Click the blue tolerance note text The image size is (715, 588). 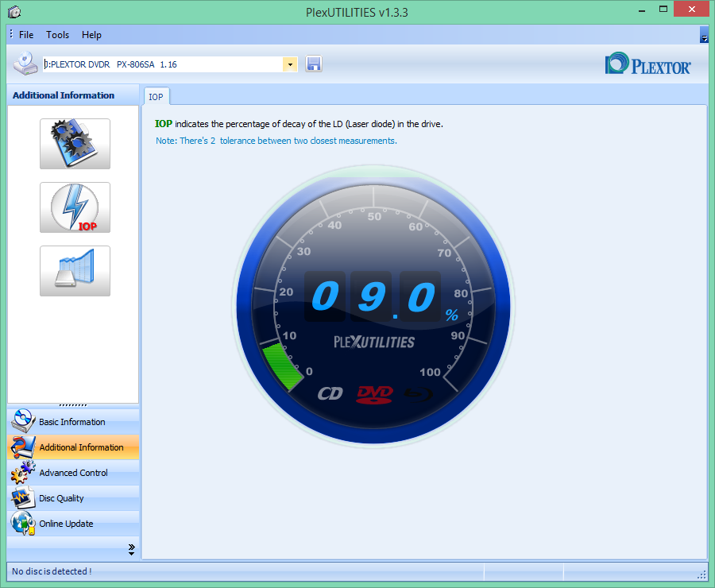tap(276, 141)
